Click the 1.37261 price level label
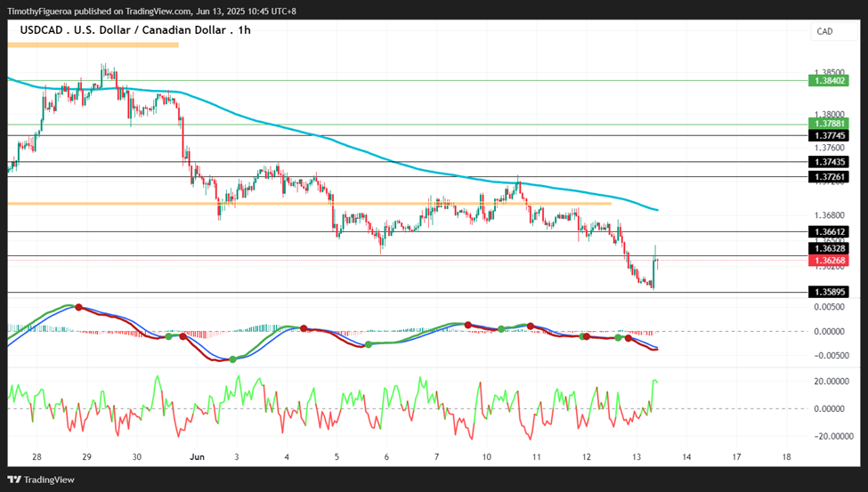Image resolution: width=868 pixels, height=492 pixels. point(828,177)
